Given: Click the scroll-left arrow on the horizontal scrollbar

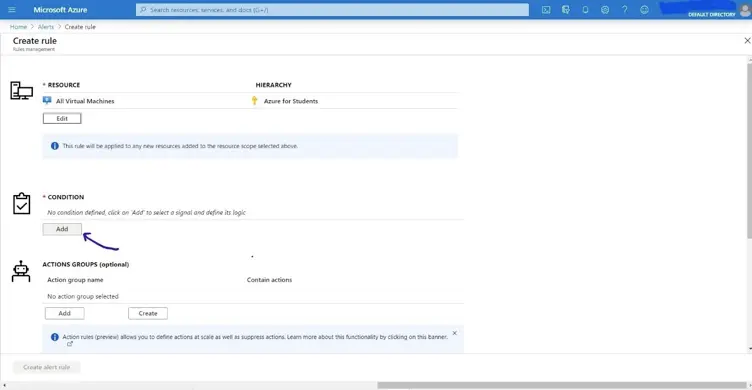Looking at the screenshot, I should pyautogui.click(x=4, y=385).
